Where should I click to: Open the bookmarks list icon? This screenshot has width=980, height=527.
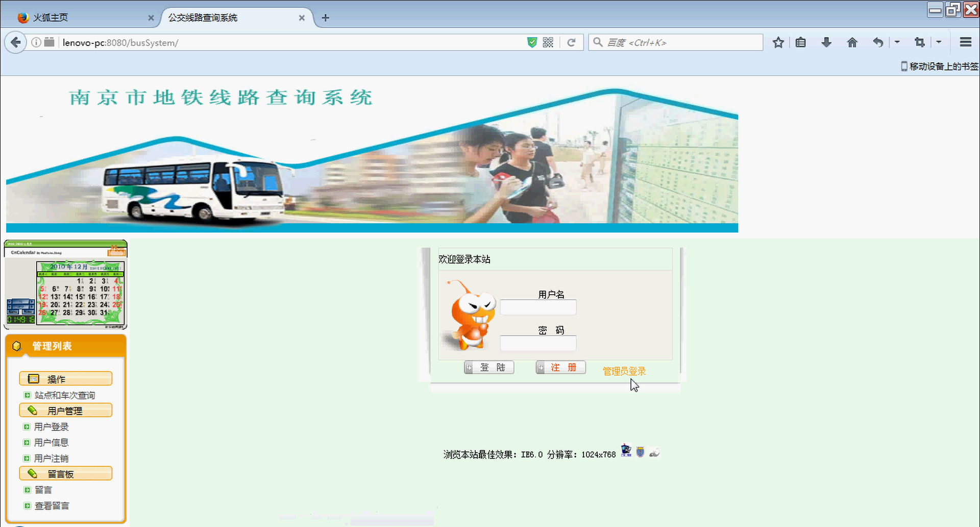click(801, 42)
